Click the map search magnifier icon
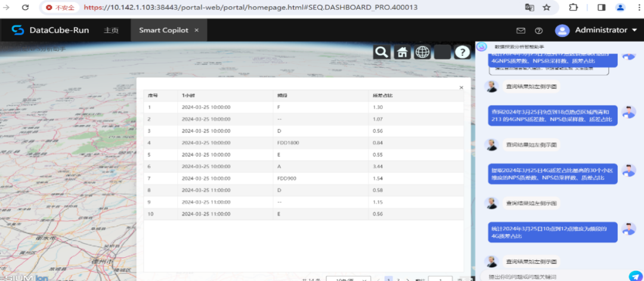The image size is (644, 281). pyautogui.click(x=382, y=52)
